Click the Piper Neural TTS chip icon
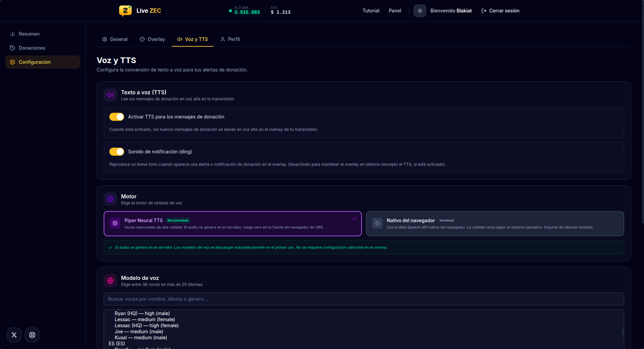Viewport: 644px width, 349px height. coord(115,223)
